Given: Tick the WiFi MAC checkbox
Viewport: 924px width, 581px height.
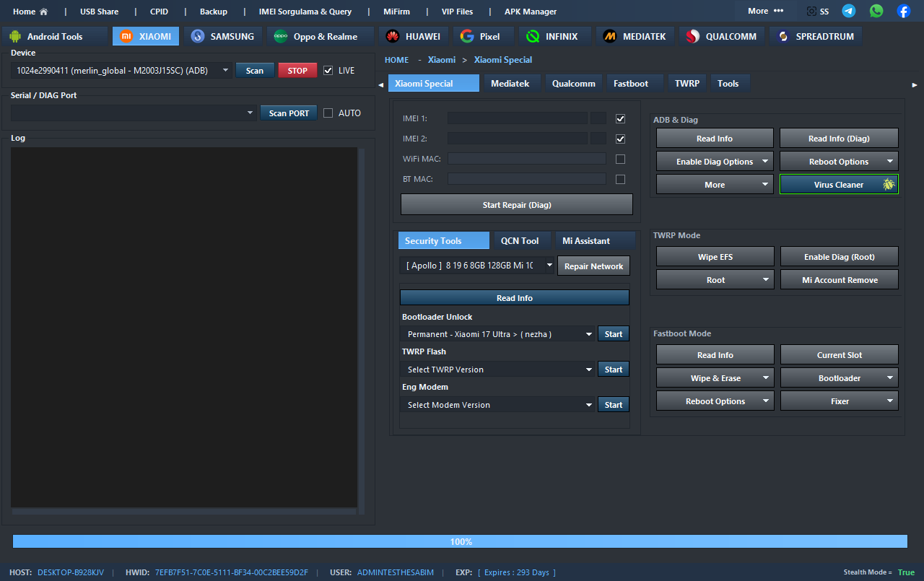Looking at the screenshot, I should (x=620, y=159).
